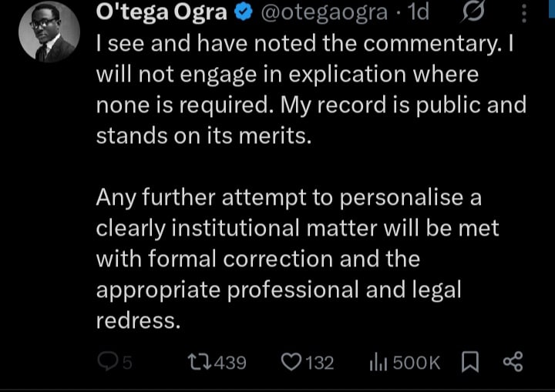Click the 132 likes count
555x392 pixels.
coord(320,362)
